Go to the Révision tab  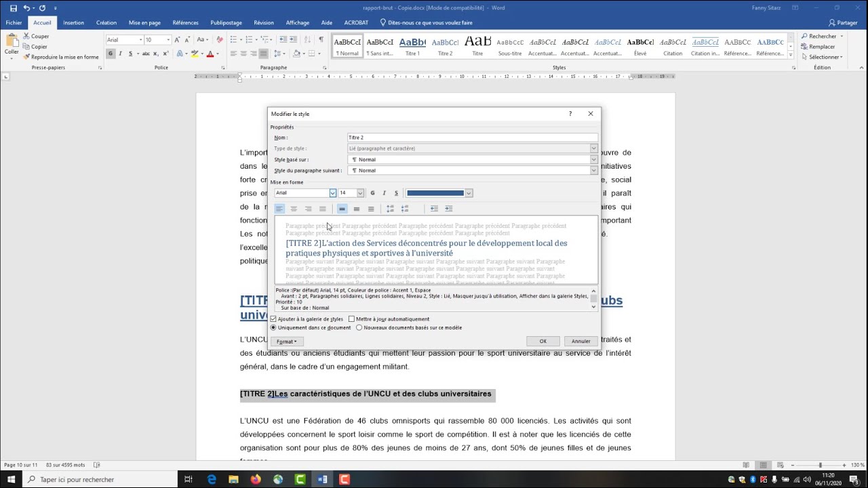point(264,22)
